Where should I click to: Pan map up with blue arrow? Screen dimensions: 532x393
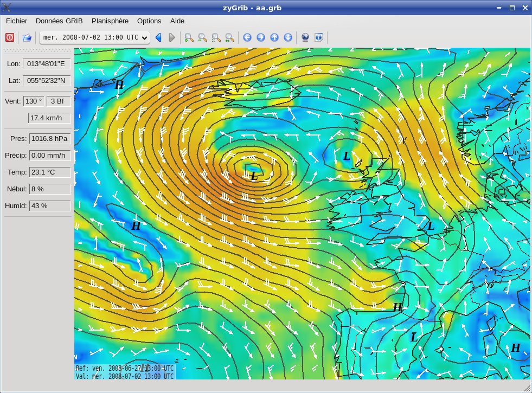pyautogui.click(x=274, y=37)
